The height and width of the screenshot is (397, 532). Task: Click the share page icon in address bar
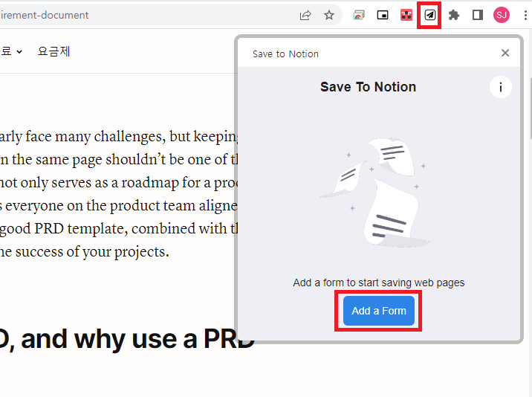pos(305,16)
